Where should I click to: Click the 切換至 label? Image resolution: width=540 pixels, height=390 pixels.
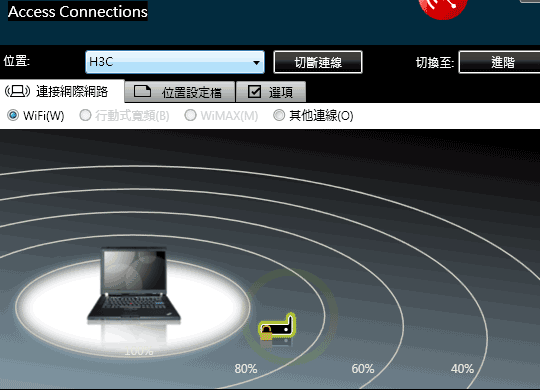coord(435,62)
